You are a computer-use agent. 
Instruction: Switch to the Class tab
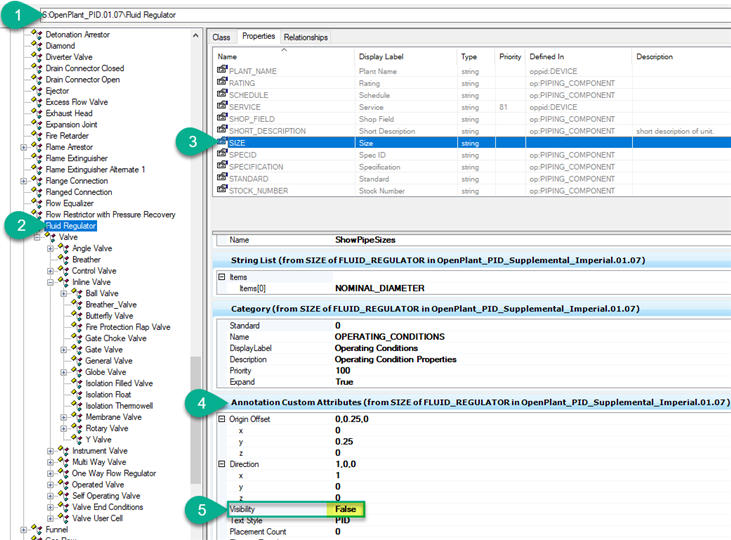click(221, 37)
